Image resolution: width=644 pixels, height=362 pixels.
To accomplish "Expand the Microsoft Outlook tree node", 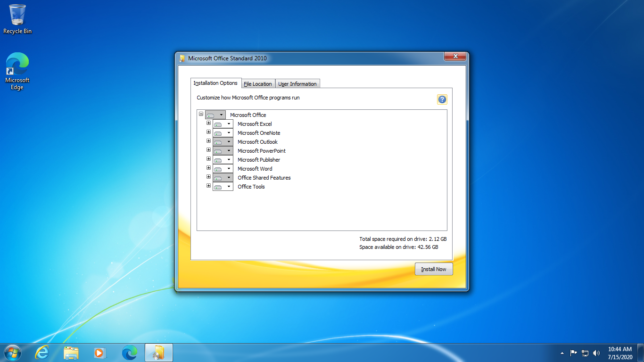I will 209,141.
